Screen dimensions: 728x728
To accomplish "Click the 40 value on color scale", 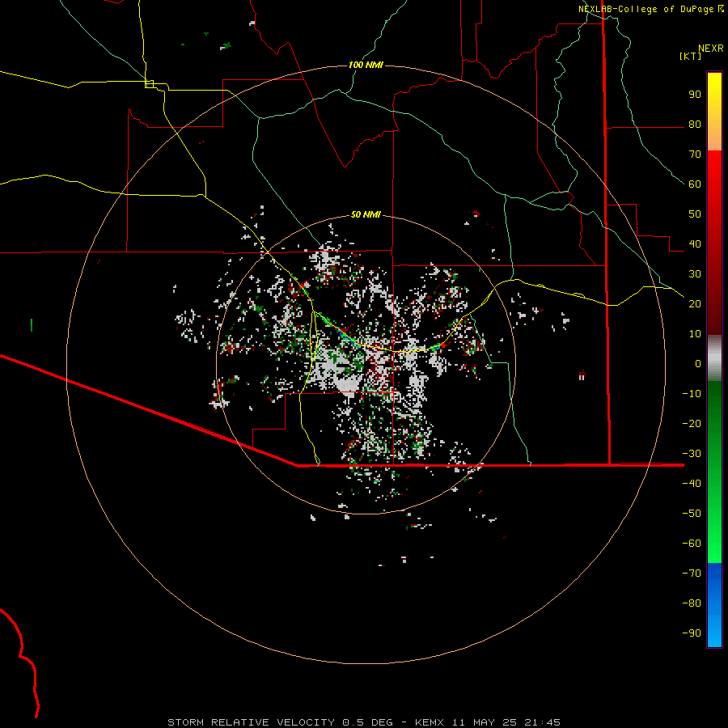I will [x=695, y=243].
